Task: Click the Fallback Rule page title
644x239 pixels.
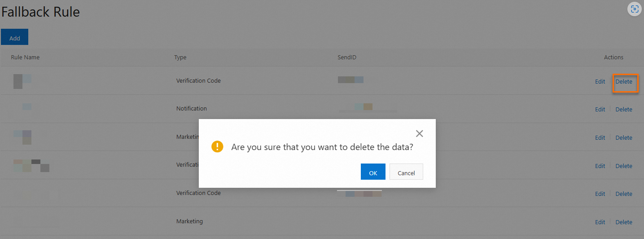Action: [40, 12]
